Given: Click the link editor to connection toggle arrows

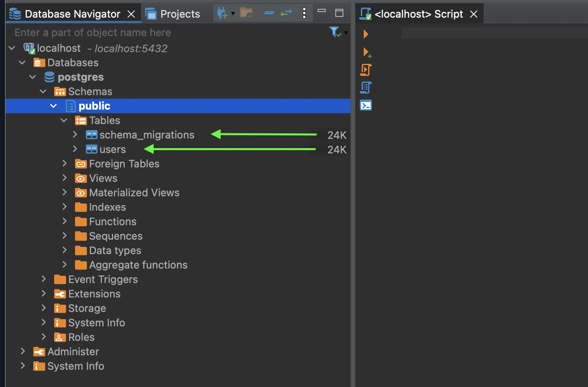Looking at the screenshot, I should click(x=286, y=13).
